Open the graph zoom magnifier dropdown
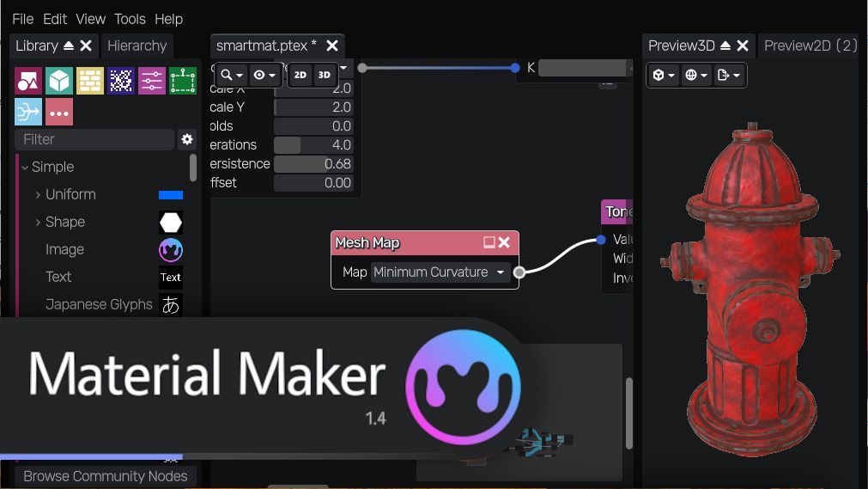This screenshot has height=489, width=868. 232,75
